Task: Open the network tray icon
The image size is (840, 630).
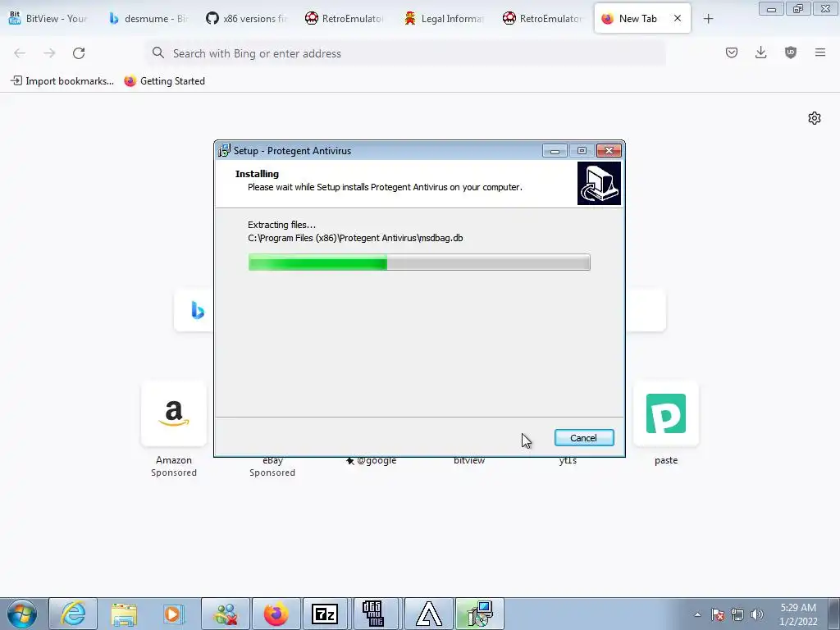Action: 737,614
